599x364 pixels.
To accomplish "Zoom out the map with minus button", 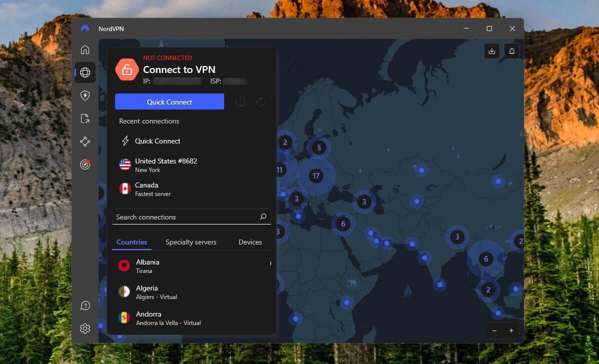I will [494, 331].
